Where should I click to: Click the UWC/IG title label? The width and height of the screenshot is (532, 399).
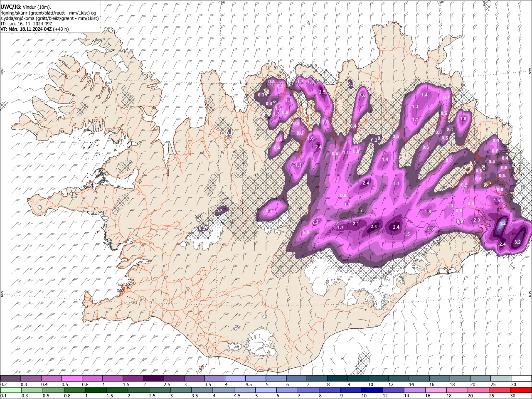click(10, 7)
